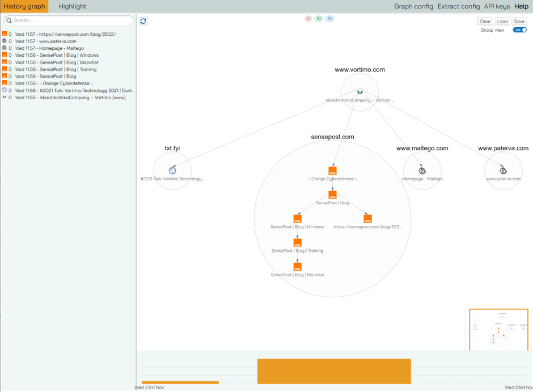Open the Extract config menu
533x392 pixels.
tap(459, 6)
